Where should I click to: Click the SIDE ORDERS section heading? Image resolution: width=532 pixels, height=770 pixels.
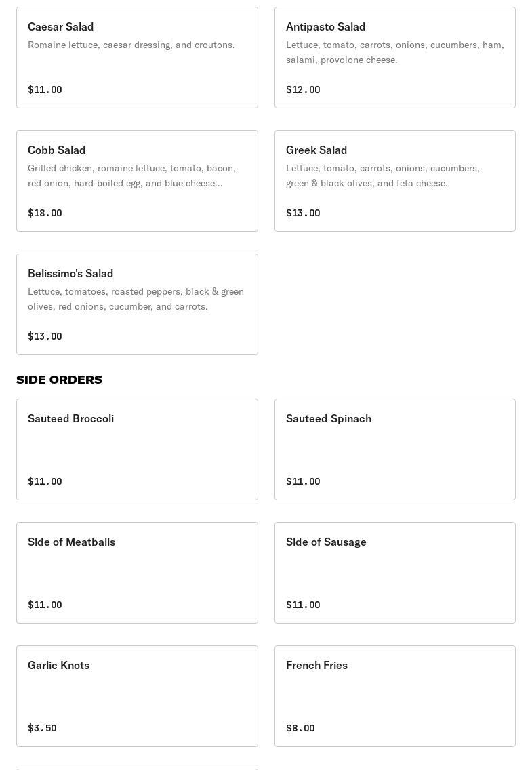[x=60, y=380]
